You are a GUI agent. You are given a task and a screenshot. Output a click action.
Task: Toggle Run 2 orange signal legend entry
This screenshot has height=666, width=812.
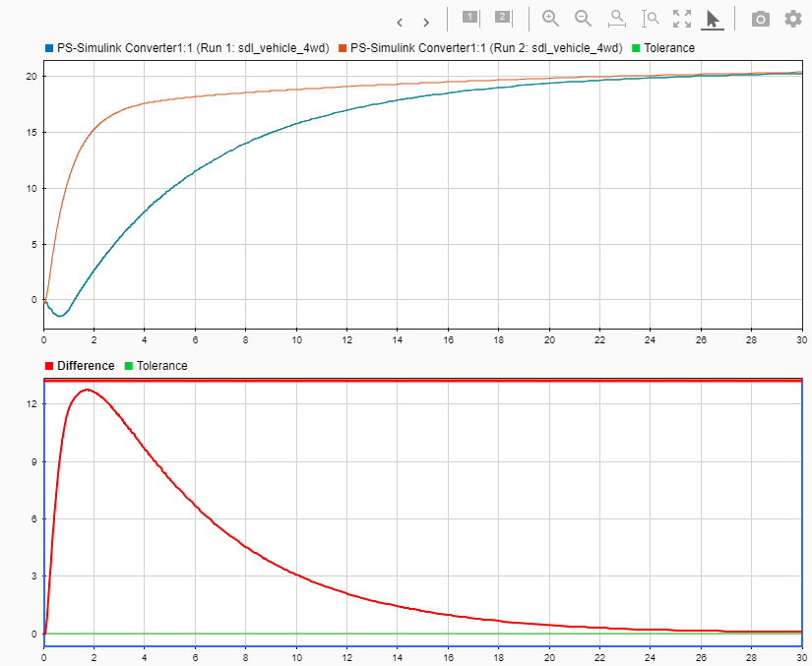pos(480,48)
